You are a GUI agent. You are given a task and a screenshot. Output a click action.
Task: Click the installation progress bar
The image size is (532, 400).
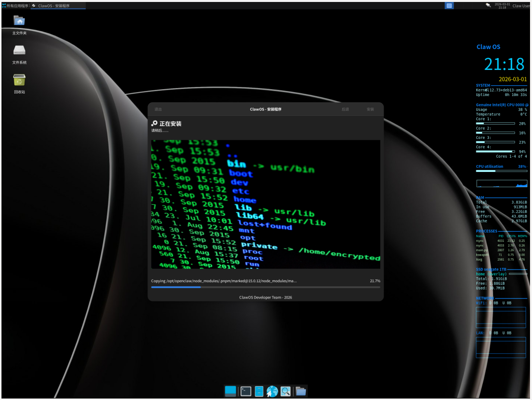point(266,287)
